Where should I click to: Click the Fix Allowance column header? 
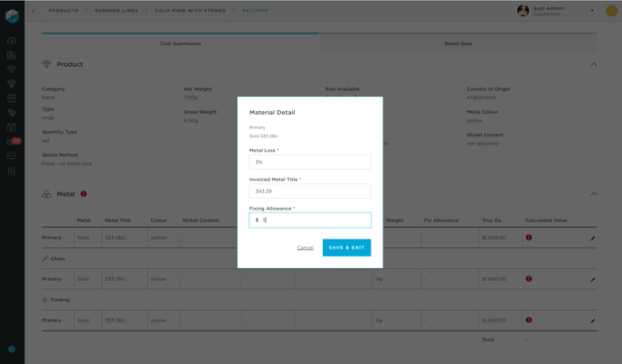click(441, 220)
